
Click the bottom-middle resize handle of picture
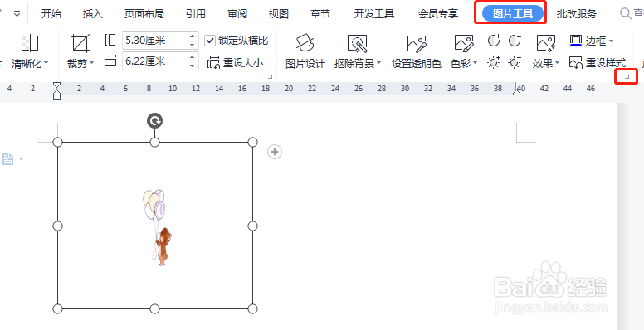[154, 308]
